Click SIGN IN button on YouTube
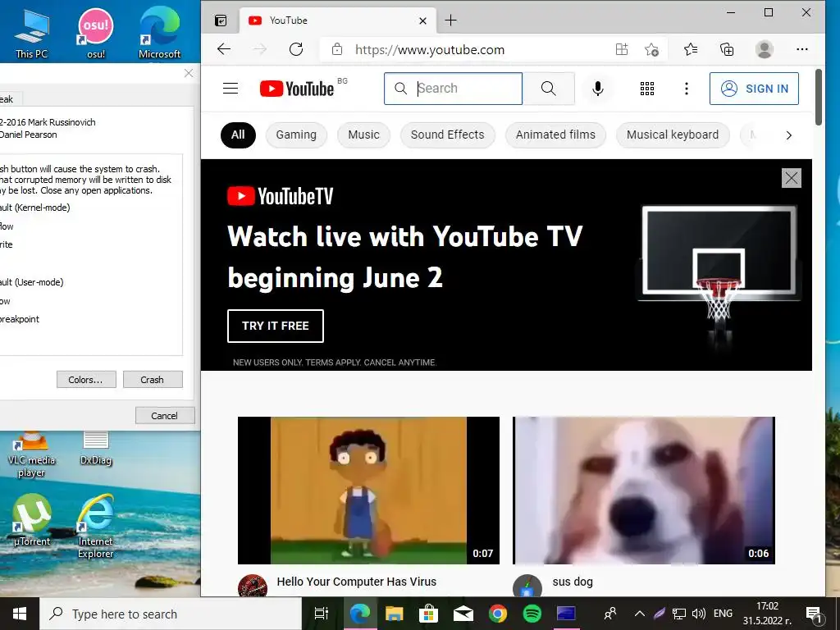The height and width of the screenshot is (630, 840). pyautogui.click(x=755, y=89)
